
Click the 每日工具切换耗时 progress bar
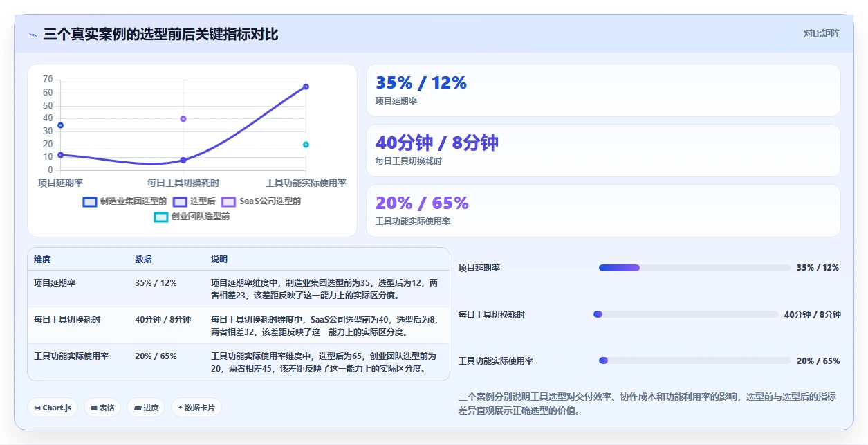click(686, 314)
